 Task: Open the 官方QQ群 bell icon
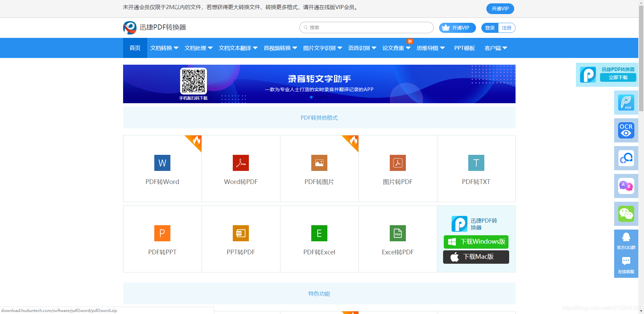tap(626, 237)
